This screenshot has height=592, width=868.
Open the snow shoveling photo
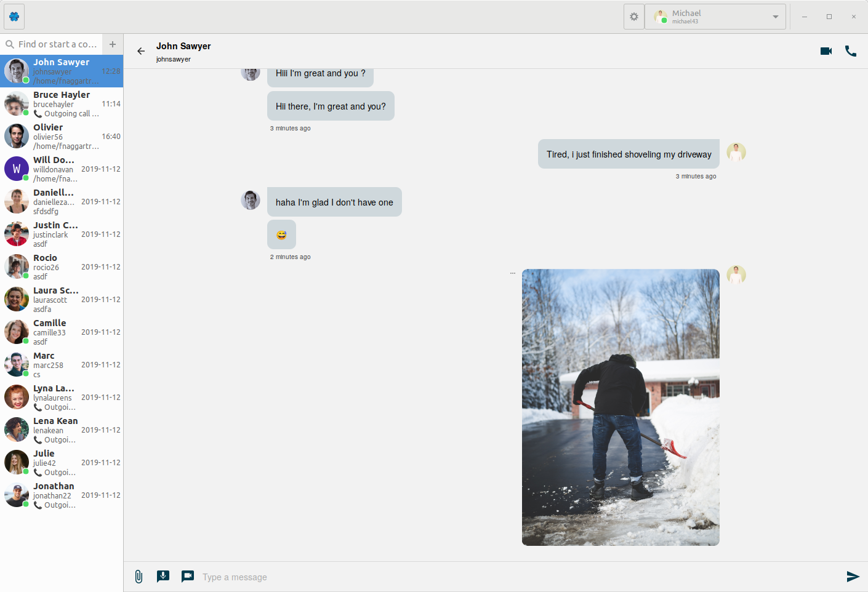pos(621,407)
